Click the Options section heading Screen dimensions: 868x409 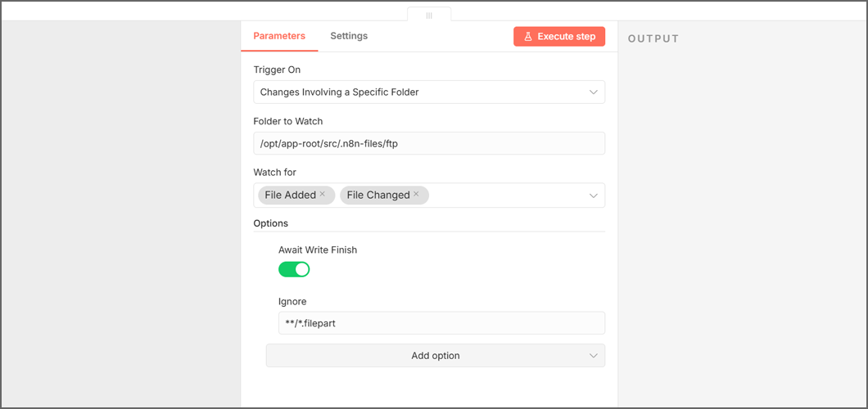[x=270, y=223]
